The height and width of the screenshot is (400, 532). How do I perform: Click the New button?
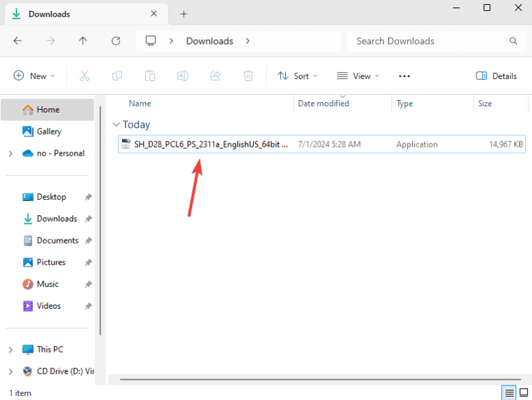coord(34,76)
